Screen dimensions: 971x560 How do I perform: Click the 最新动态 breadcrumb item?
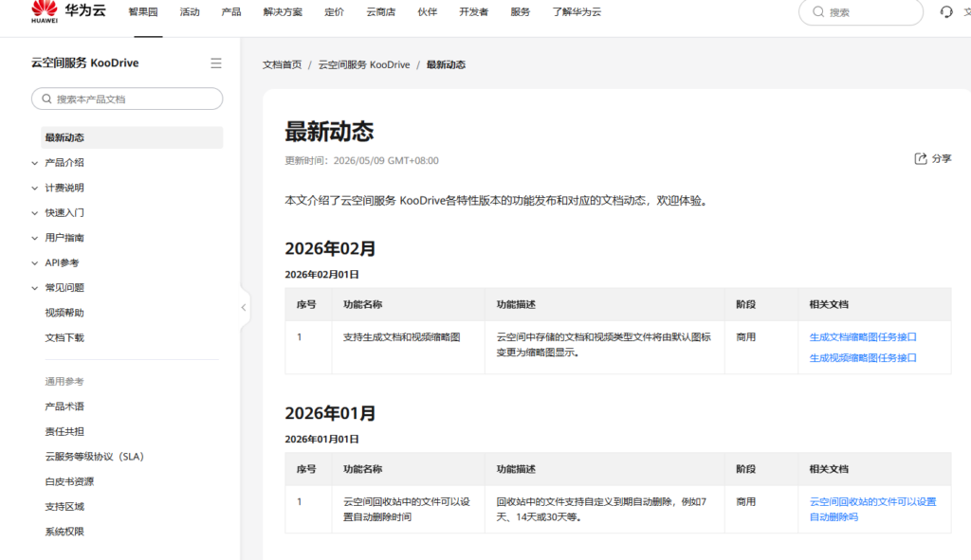446,64
